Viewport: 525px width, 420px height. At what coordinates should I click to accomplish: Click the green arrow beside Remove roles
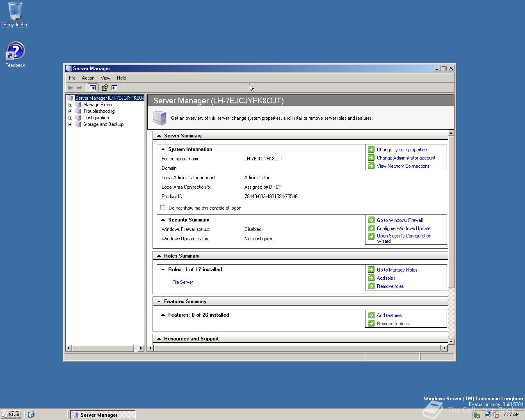coord(371,286)
